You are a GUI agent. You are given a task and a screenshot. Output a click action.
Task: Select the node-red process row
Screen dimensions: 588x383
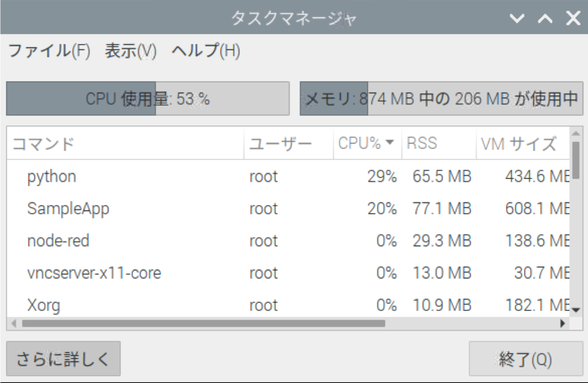coord(142,240)
